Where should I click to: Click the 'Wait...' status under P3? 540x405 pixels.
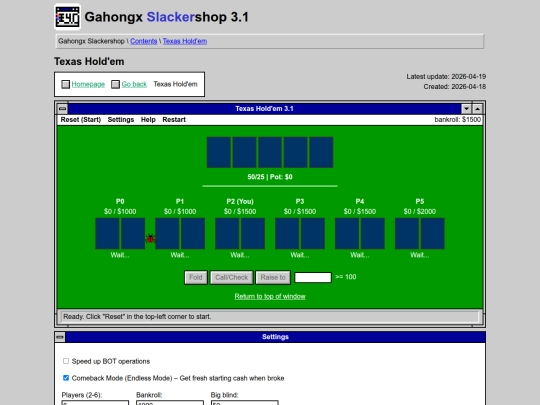(300, 255)
